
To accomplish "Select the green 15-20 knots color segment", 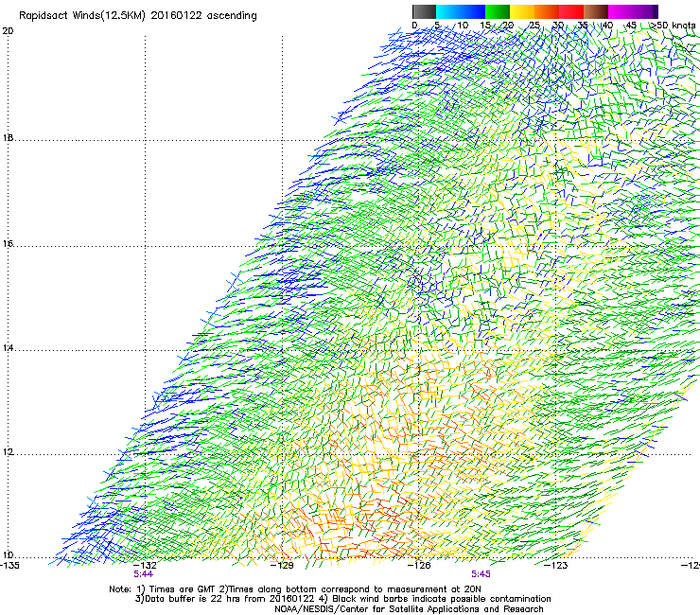I will 498,11.
